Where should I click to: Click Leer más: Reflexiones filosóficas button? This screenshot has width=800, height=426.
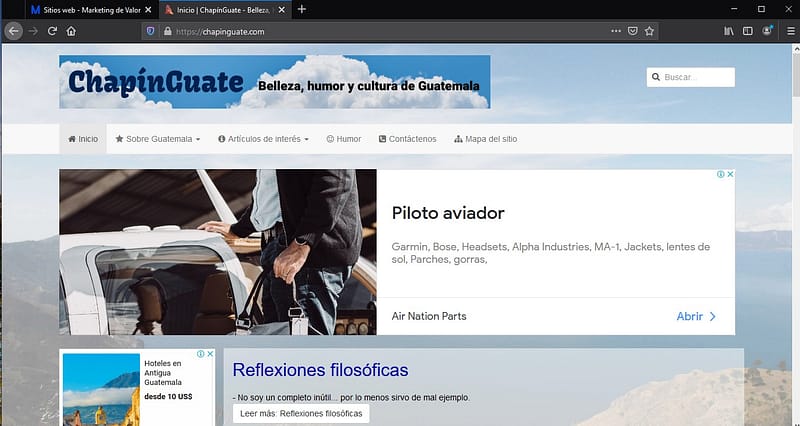pyautogui.click(x=301, y=413)
